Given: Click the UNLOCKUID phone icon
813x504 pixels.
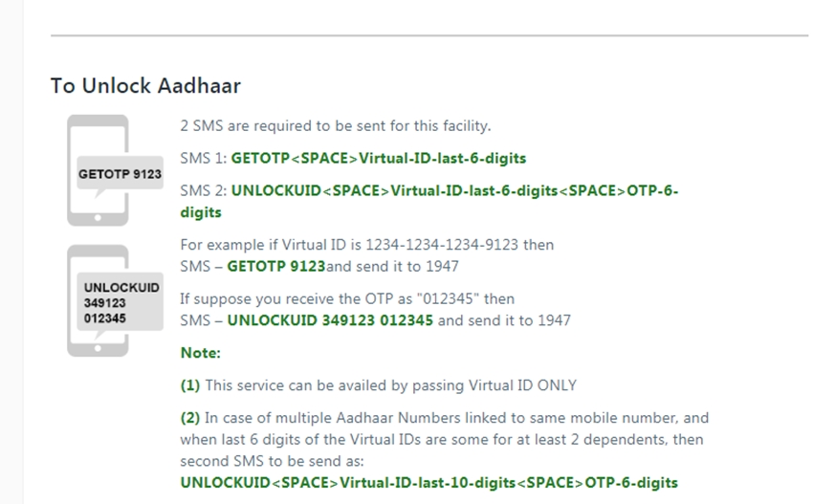Looking at the screenshot, I should point(98,300).
